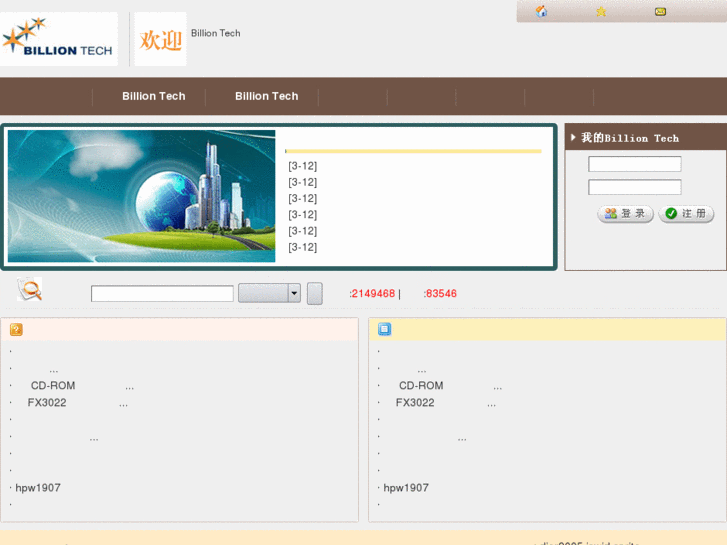Open the search category dropdown
Image resolution: width=727 pixels, height=545 pixels.
pos(269,293)
